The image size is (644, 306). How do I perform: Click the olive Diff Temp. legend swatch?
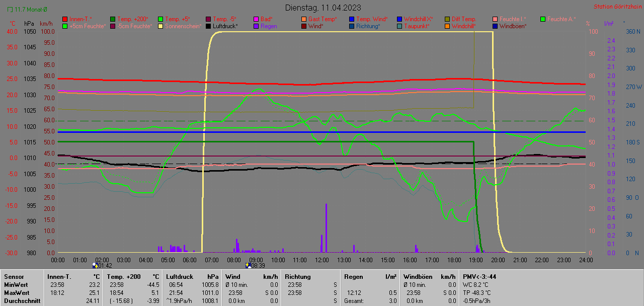tap(447, 19)
